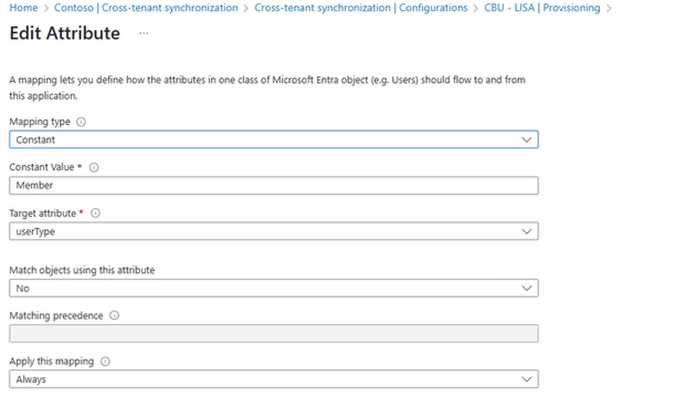Image resolution: width=696 pixels, height=416 pixels.
Task: Click the Target attribute info icon
Action: pyautogui.click(x=96, y=213)
